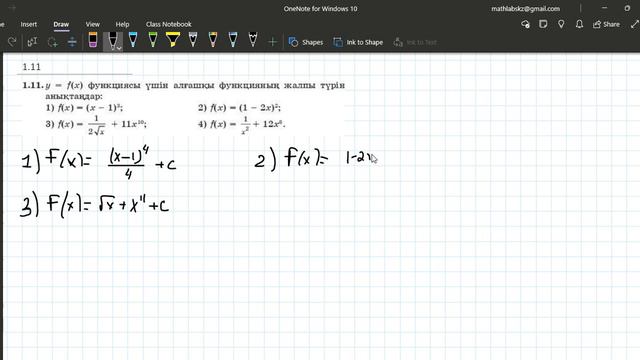Screen dimensions: 640x360
Task: Click the lightbulb tips icon
Action: click(561, 24)
